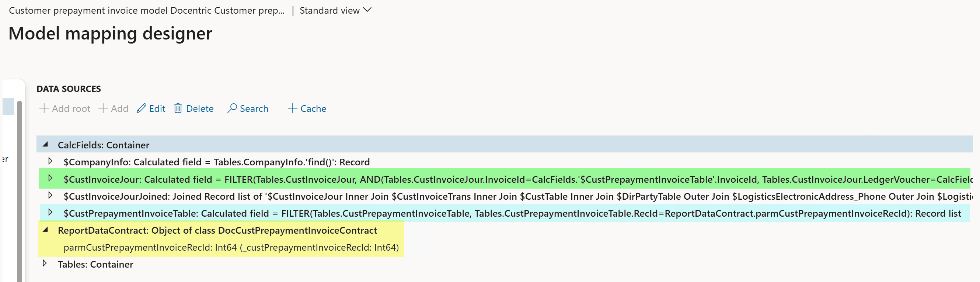The width and height of the screenshot is (980, 282).
Task: Click the Search magnifier icon
Action: click(x=232, y=109)
